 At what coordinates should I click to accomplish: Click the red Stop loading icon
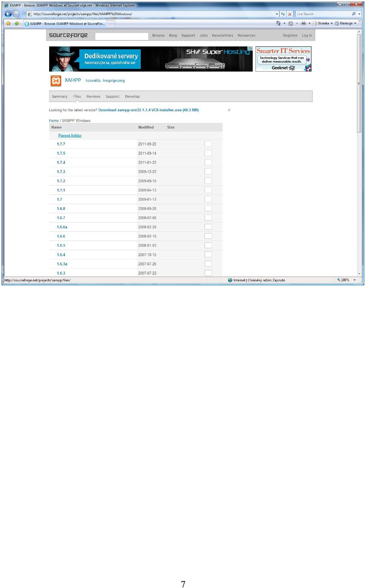(290, 14)
